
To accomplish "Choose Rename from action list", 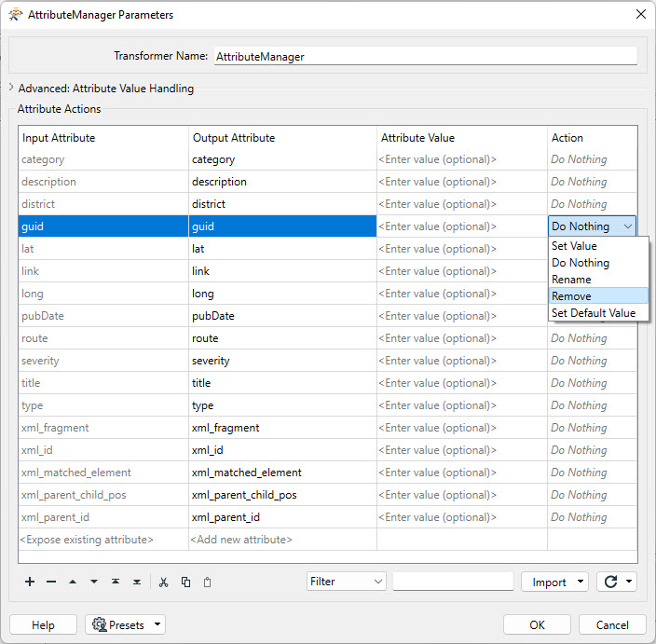I will click(x=598, y=280).
